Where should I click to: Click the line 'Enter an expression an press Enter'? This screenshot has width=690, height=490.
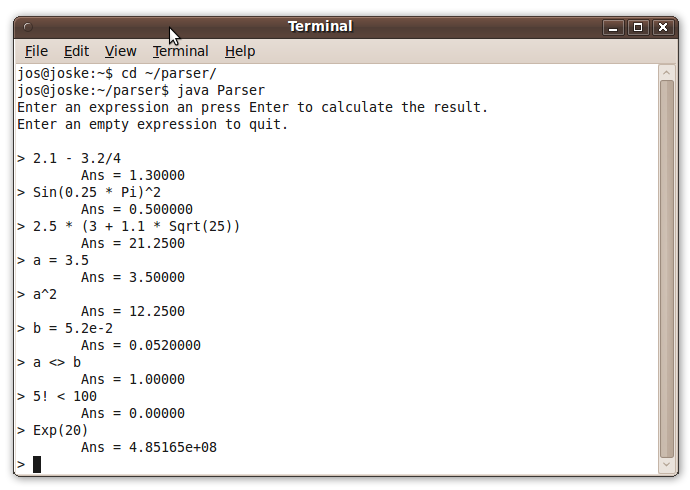tap(253, 107)
